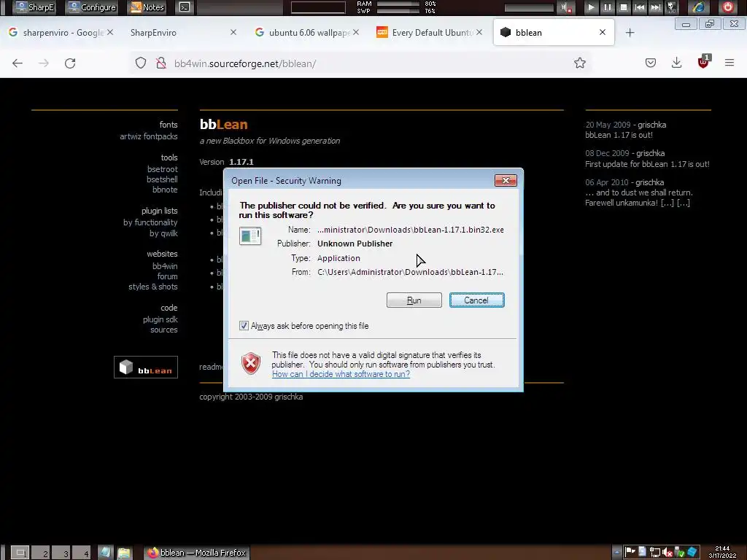The width and height of the screenshot is (747, 560).
Task: Click the Next track button
Action: 656,7
